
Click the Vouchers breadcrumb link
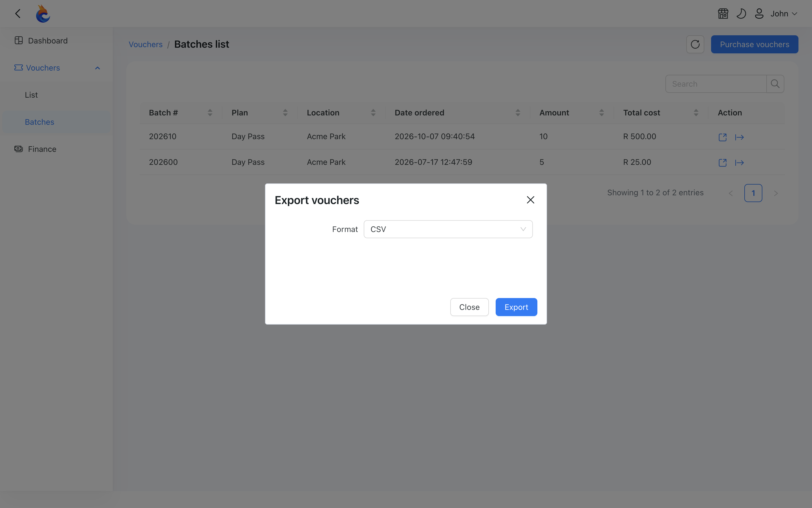pos(145,44)
